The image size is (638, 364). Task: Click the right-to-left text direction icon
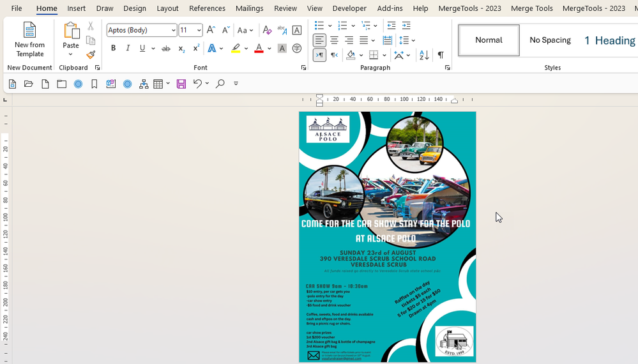(334, 55)
